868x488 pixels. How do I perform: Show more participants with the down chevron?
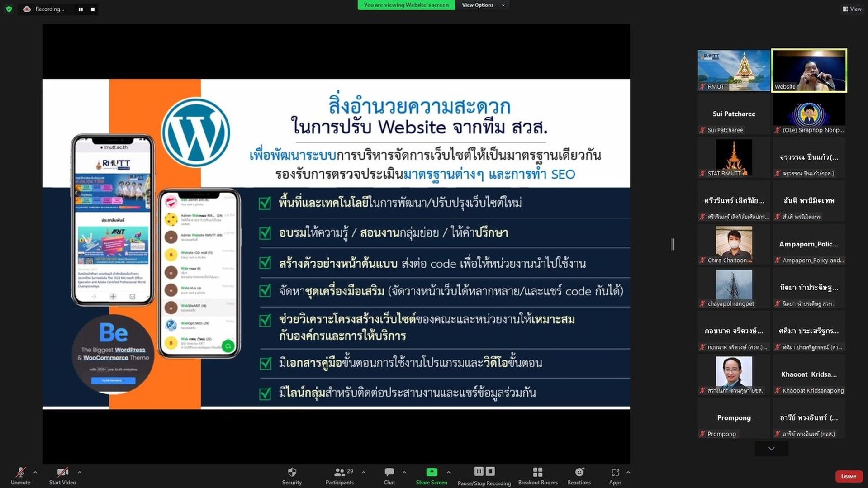(x=772, y=449)
